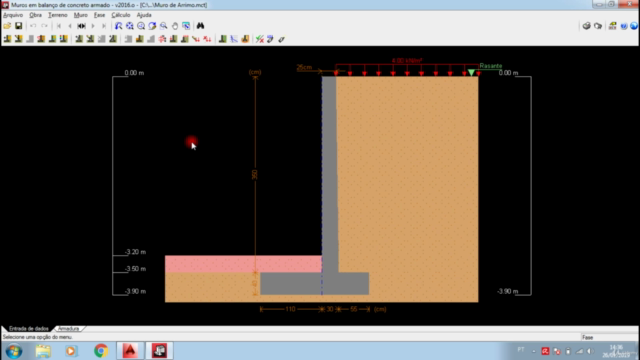640x360 pixels.
Task: Click the -3.20 m elevation label
Action: 135,252
